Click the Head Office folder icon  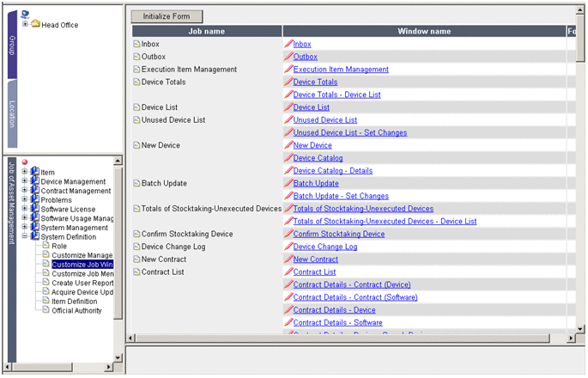click(36, 25)
